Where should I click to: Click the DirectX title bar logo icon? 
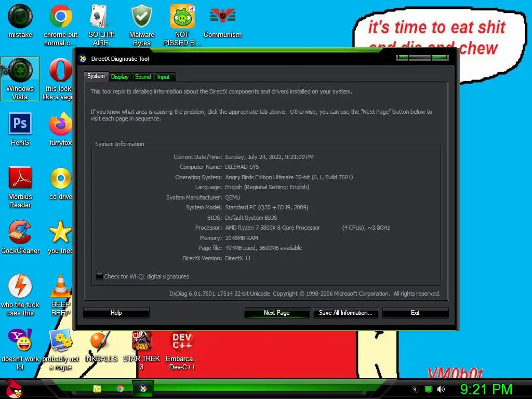tap(83, 59)
